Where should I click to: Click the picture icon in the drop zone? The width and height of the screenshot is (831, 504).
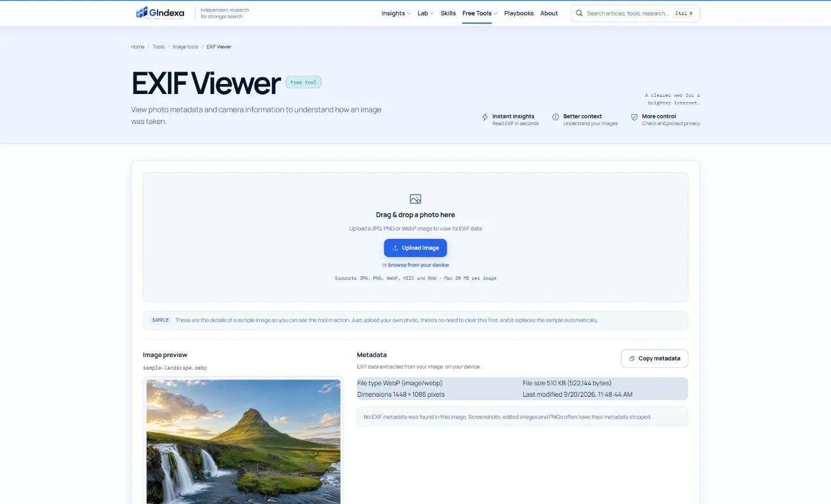[x=415, y=199]
